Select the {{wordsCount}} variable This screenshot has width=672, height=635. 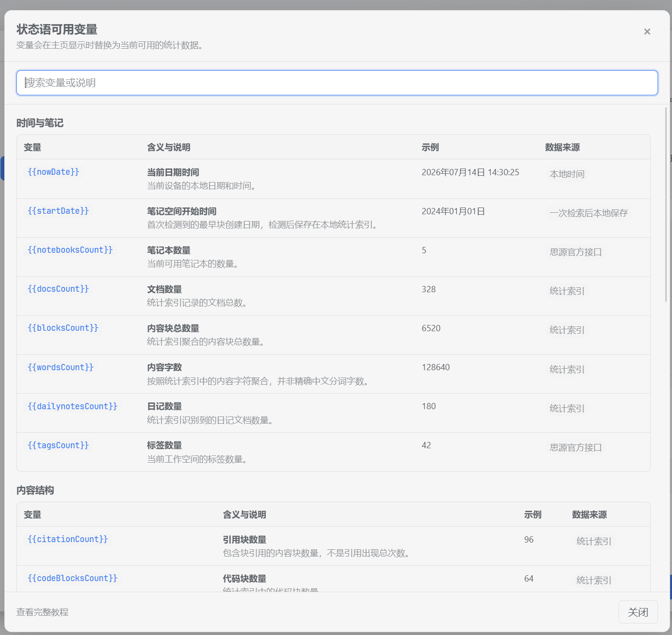(x=61, y=367)
